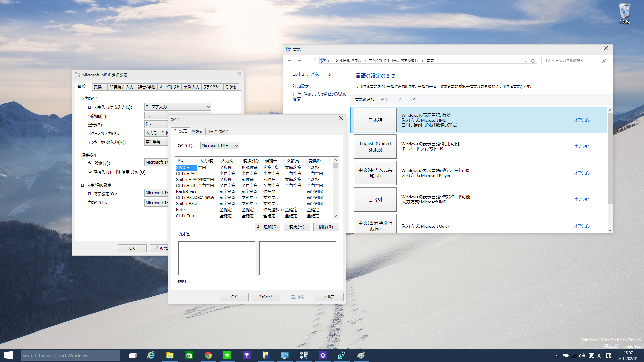Image resolution: width=644 pixels, height=362 pixels.
Task: Click the search magnifier in コントロール パネルの検索
Action: tap(604, 61)
